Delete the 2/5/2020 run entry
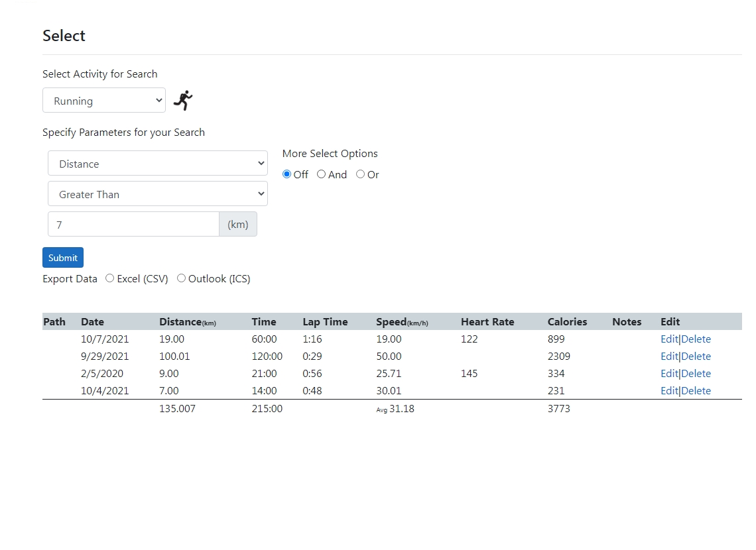 click(696, 374)
